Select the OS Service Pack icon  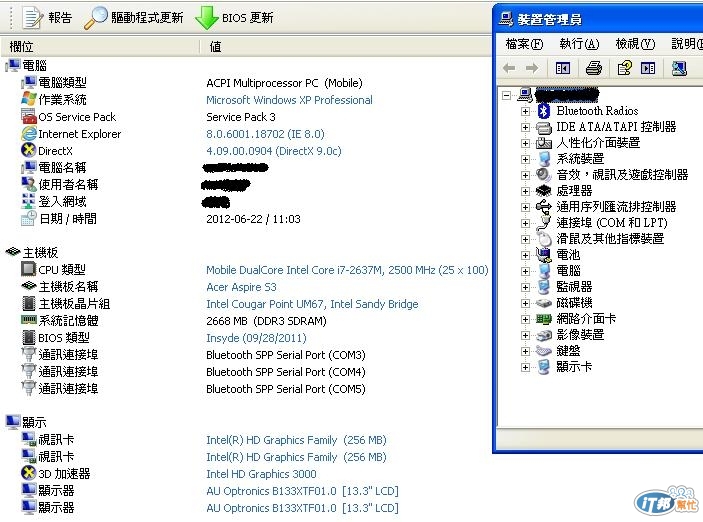[29, 116]
